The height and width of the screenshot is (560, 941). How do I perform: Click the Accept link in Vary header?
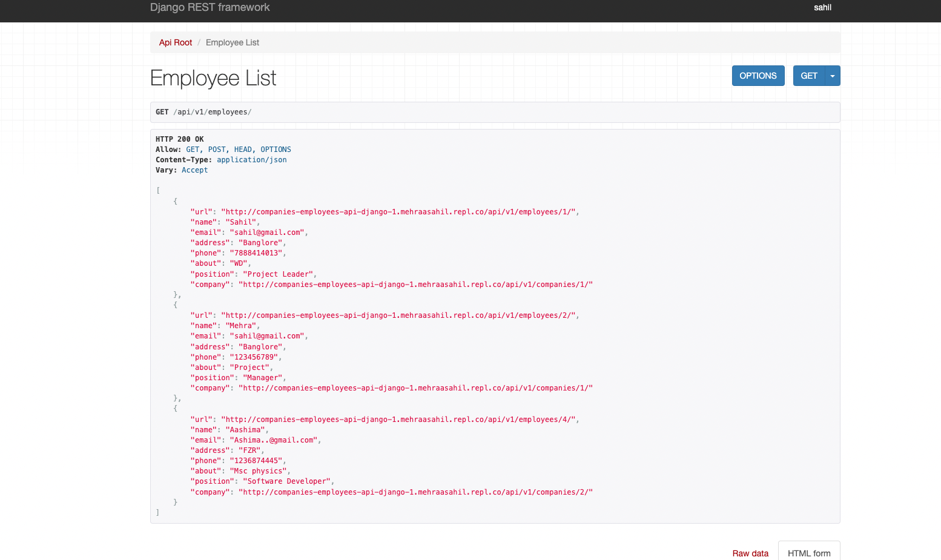[194, 170]
